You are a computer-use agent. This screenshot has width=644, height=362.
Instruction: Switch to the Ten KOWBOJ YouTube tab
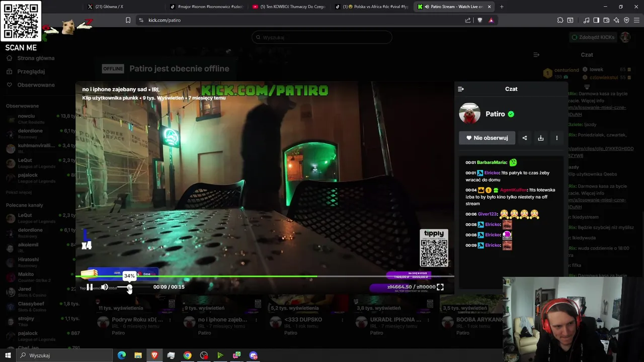tap(289, 7)
